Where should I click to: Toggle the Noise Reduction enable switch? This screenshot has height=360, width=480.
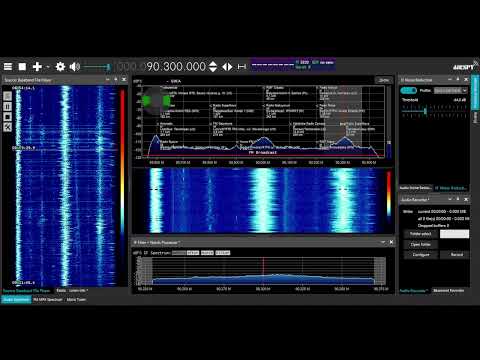coord(408,90)
